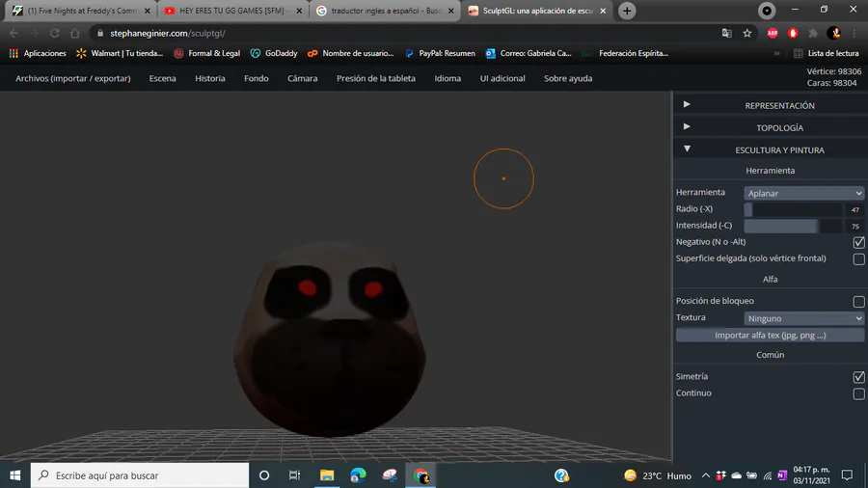The image size is (868, 488).
Task: Open GoDaddy bookmark
Action: point(274,53)
